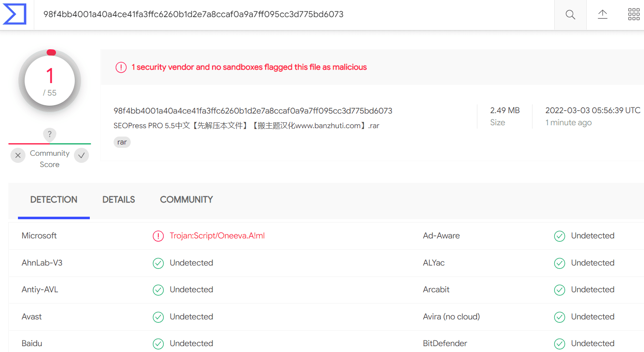
Task: Click the Avira undetected check icon
Action: [560, 317]
